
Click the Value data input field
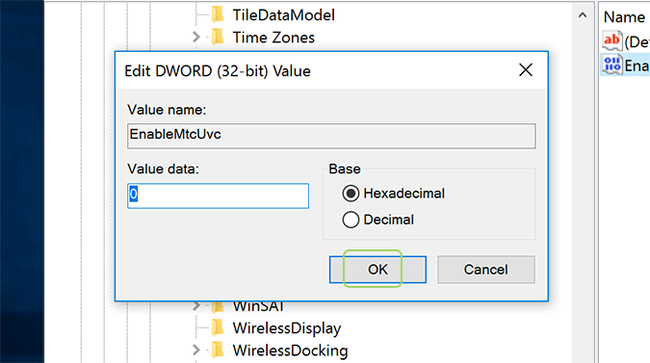pyautogui.click(x=218, y=196)
